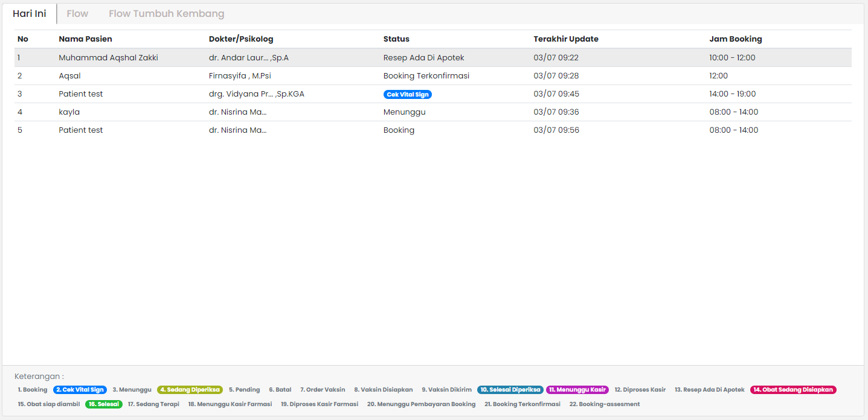Click the "Selesai Diperiksa" teal badge
The width and height of the screenshot is (868, 420).
(x=510, y=389)
